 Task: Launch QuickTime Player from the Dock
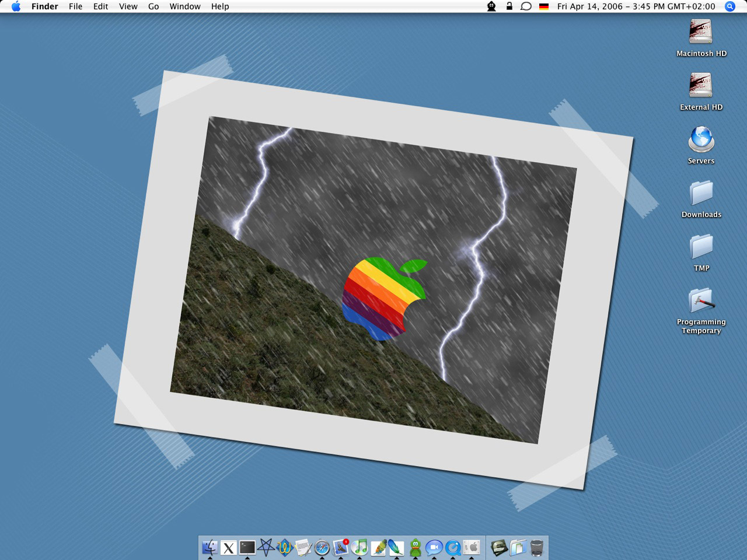[x=453, y=547]
